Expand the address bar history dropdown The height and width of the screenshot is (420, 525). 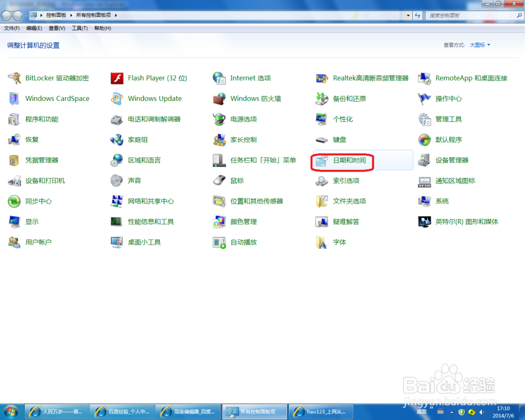pyautogui.click(x=408, y=15)
